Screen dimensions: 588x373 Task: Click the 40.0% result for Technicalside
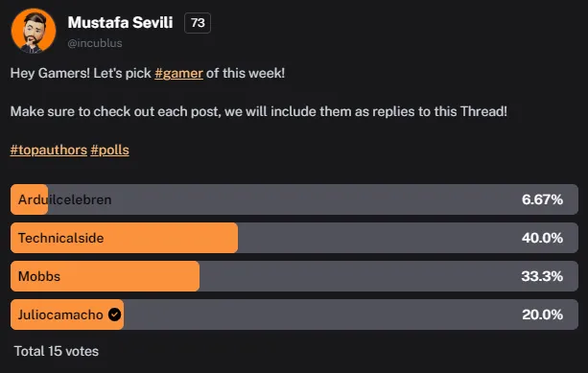click(542, 238)
